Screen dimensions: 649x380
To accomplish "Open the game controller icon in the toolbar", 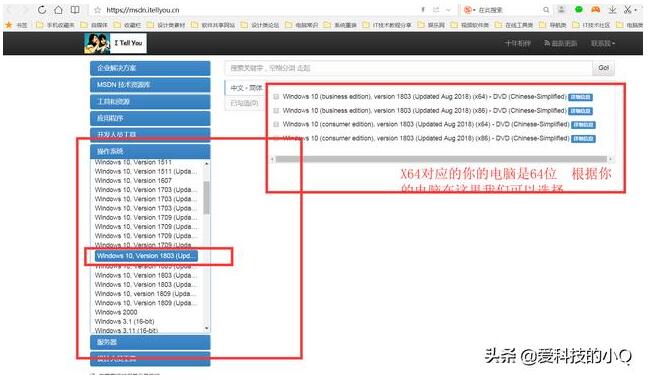I will pyautogui.click(x=596, y=10).
